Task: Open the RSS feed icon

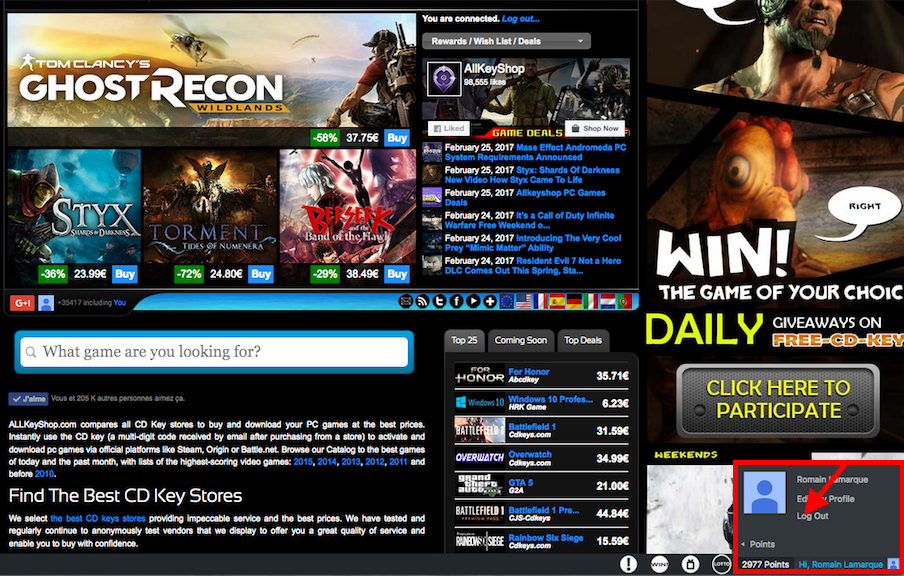Action: click(423, 302)
